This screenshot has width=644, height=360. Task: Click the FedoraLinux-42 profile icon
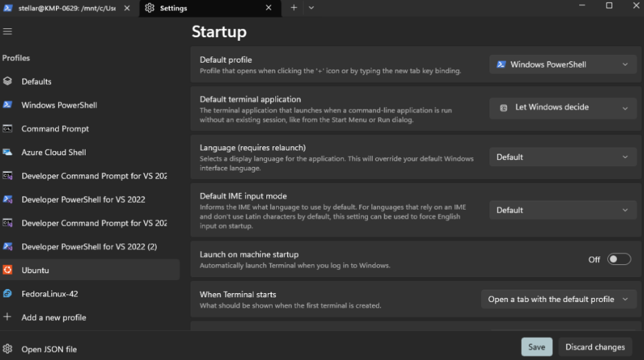(8, 294)
